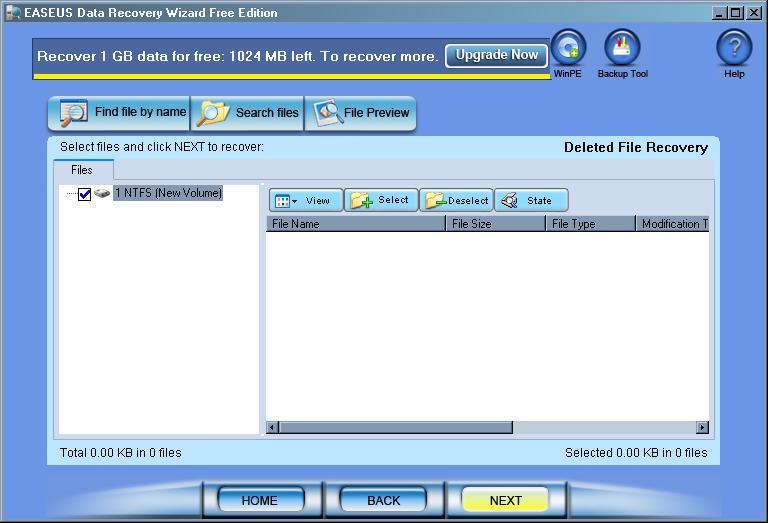Click the State button
The width and height of the screenshot is (768, 523).
coord(531,200)
